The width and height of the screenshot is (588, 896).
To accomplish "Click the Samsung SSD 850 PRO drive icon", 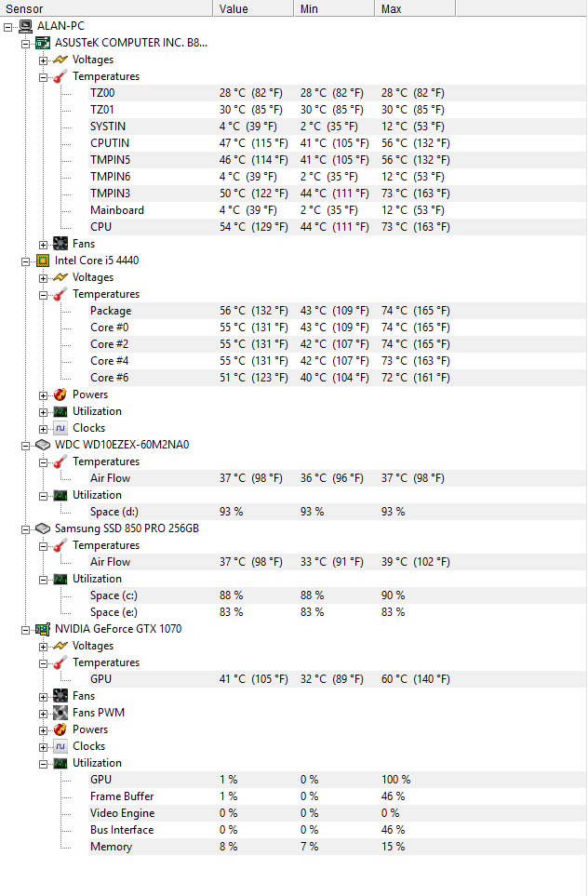I will pyautogui.click(x=43, y=528).
